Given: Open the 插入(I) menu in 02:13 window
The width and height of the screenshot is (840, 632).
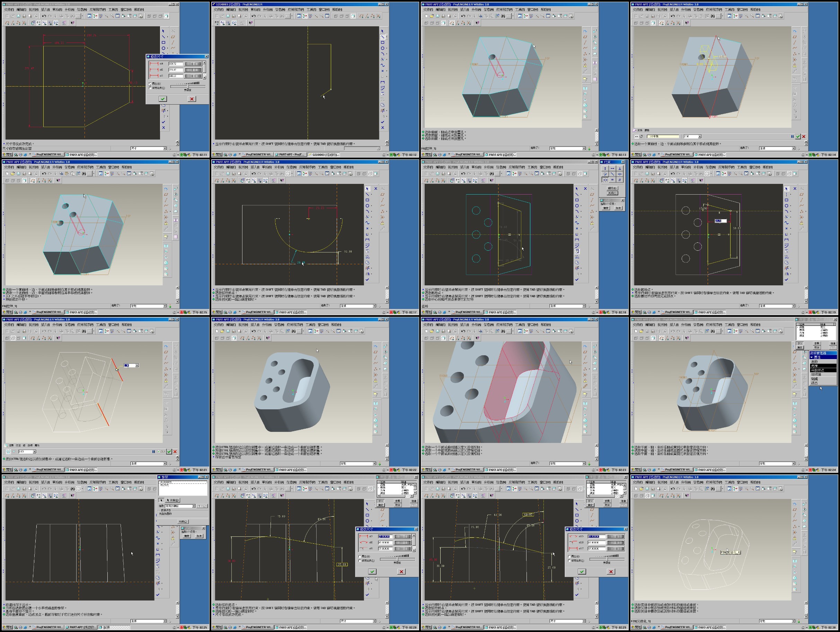Looking at the screenshot, I should pos(465,9).
